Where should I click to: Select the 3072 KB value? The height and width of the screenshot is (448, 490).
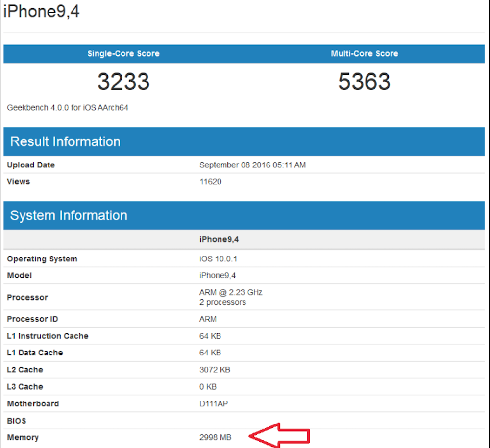tap(215, 370)
